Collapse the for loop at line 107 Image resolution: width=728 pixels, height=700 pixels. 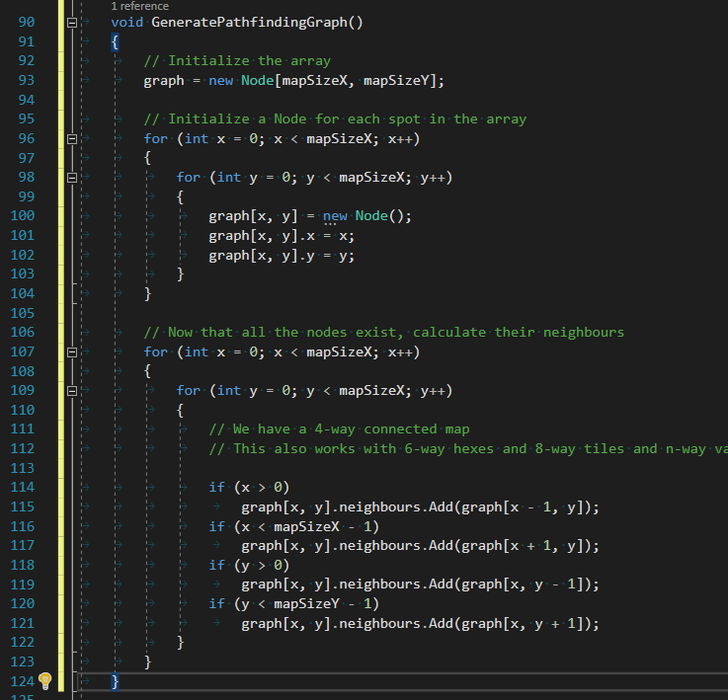pos(72,352)
